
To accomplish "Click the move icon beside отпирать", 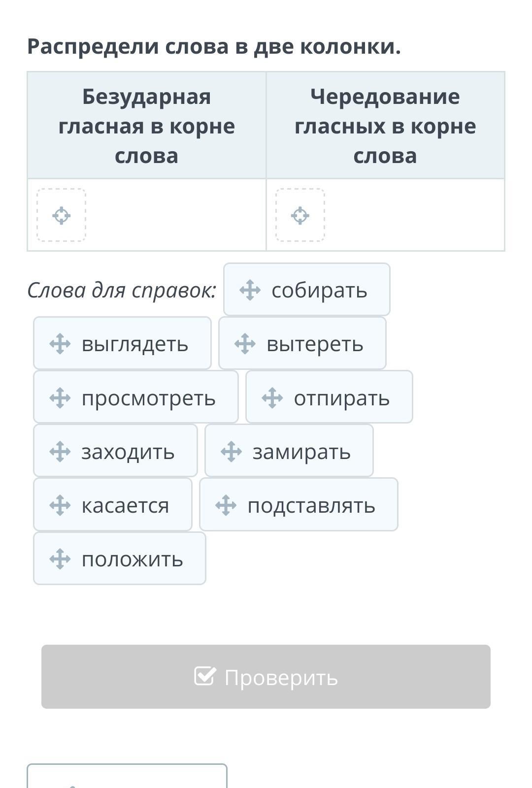I will 272,398.
